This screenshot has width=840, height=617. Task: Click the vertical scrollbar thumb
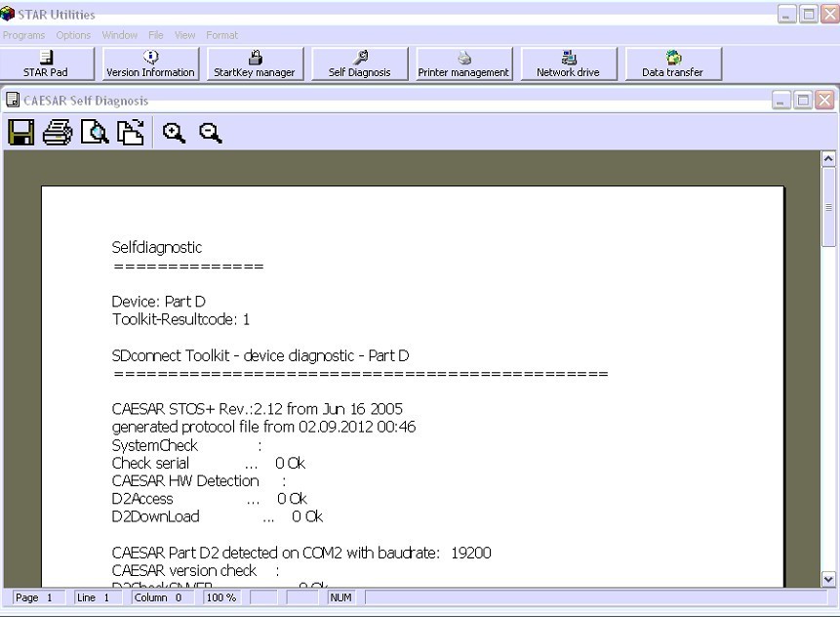(828, 207)
